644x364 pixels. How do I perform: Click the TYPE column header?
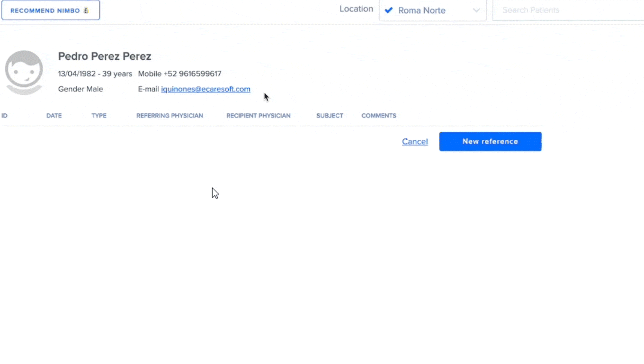(98, 115)
